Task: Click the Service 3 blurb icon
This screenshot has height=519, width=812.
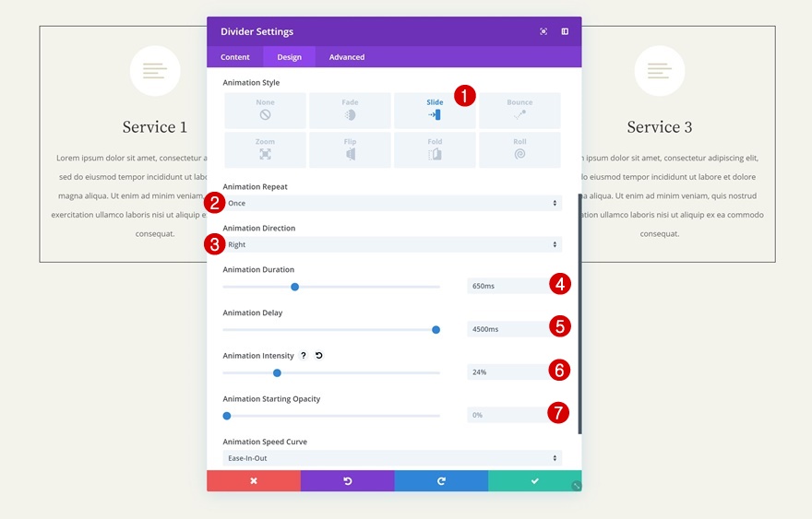Action: [x=660, y=71]
